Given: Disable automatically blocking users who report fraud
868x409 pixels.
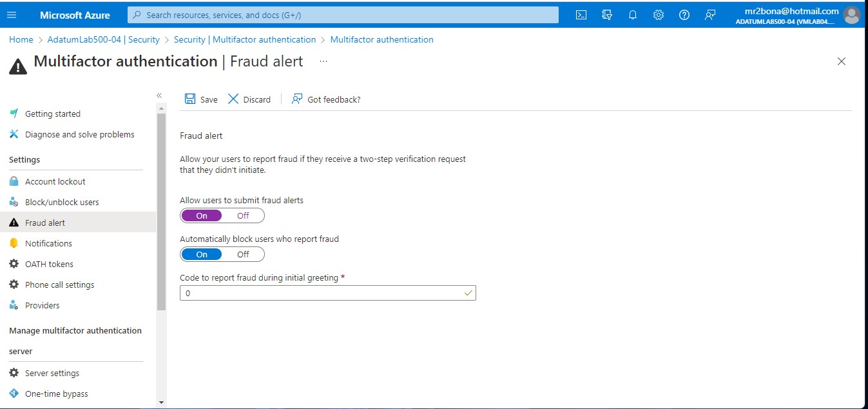Looking at the screenshot, I should [x=244, y=254].
